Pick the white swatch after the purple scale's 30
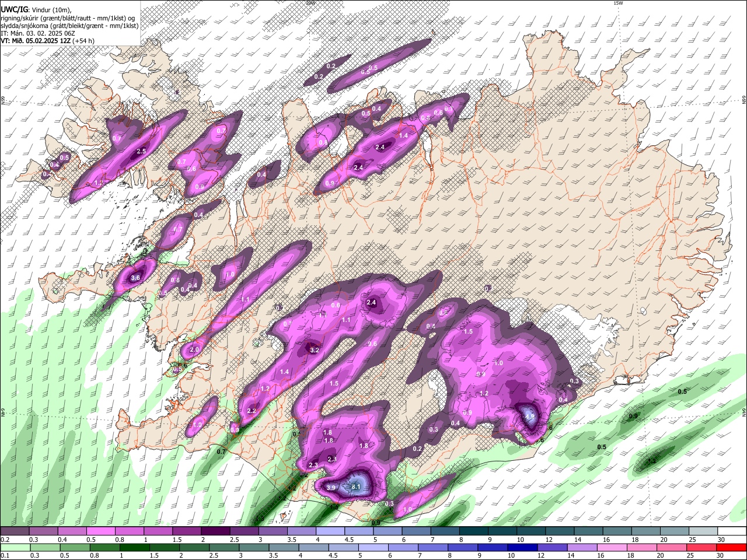The width and height of the screenshot is (747, 560). [x=732, y=531]
